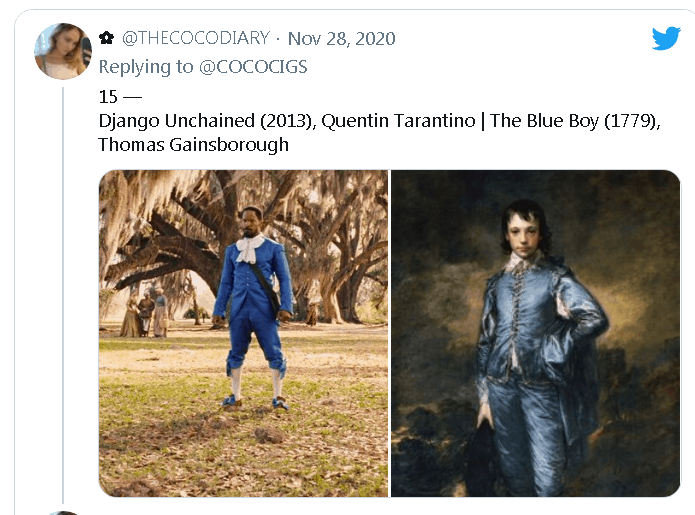Click the 'Thomas Gainsborough' text line
695x515 pixels.
[193, 145]
